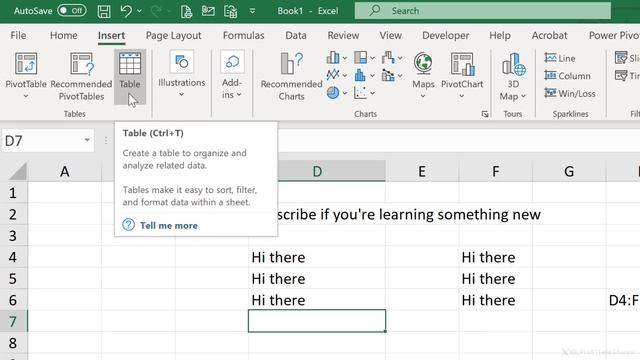Click cell F5 containing Hi there
Image resolution: width=640 pixels, height=360 pixels.
tap(496, 279)
